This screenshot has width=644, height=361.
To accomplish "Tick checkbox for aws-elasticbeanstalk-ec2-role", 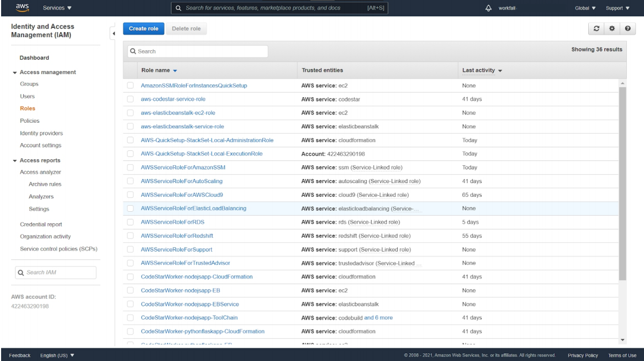I will (x=130, y=113).
